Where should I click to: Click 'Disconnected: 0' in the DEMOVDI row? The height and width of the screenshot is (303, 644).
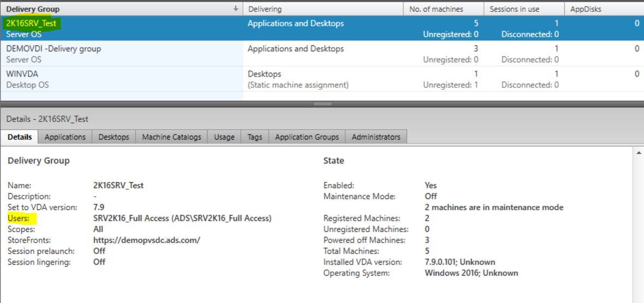(x=530, y=60)
